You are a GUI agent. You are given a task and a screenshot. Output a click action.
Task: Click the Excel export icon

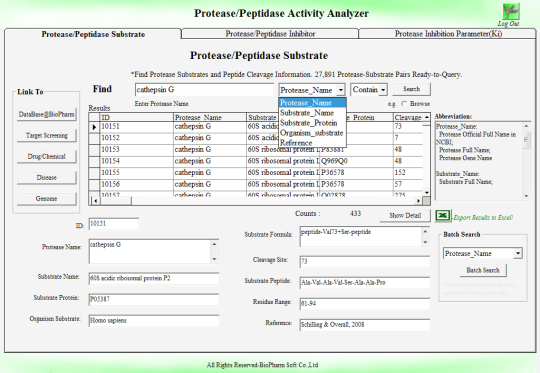[443, 216]
